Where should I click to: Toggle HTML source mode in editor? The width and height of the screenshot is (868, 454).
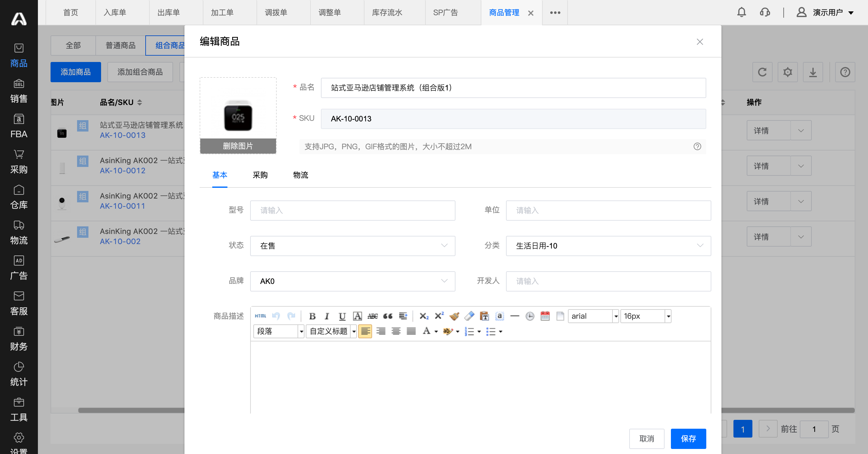[x=260, y=316]
